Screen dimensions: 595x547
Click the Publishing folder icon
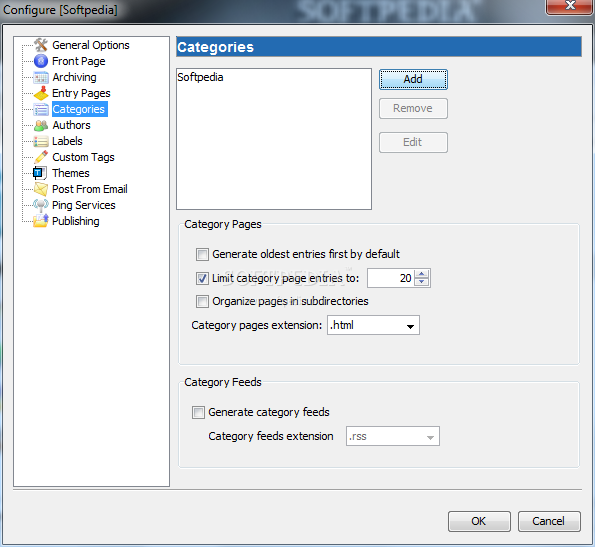pyautogui.click(x=41, y=221)
